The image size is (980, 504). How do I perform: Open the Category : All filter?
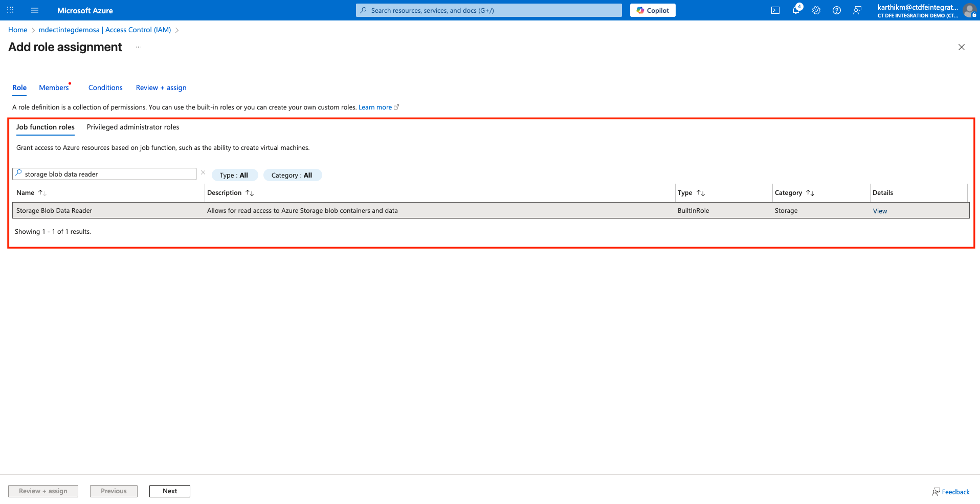(x=292, y=175)
